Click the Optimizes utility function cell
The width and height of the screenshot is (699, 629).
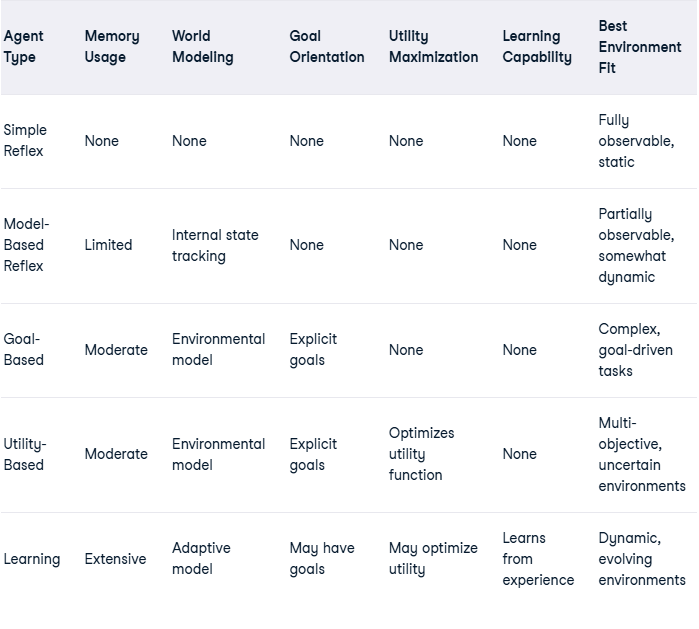coord(421,454)
